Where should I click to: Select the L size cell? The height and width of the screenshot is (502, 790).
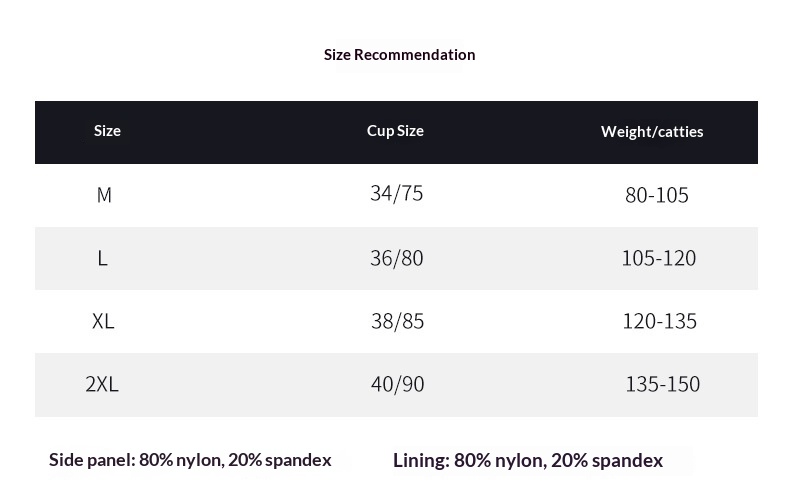click(102, 258)
